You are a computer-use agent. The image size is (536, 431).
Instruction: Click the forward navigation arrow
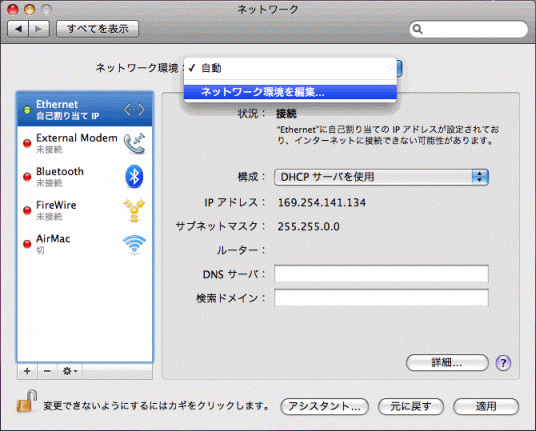click(39, 29)
